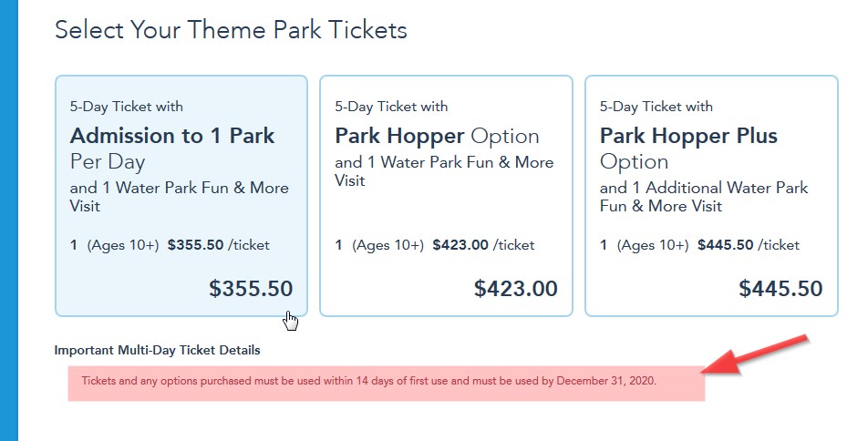This screenshot has height=441, width=868.
Task: Pick the Park Hopper Plus Option ticket card
Action: (710, 196)
